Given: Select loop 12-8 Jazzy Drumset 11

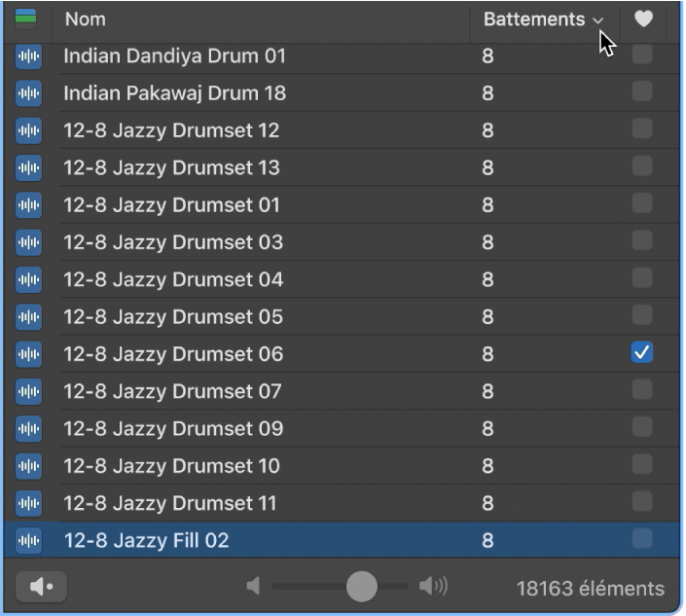Looking at the screenshot, I should pos(170,503).
